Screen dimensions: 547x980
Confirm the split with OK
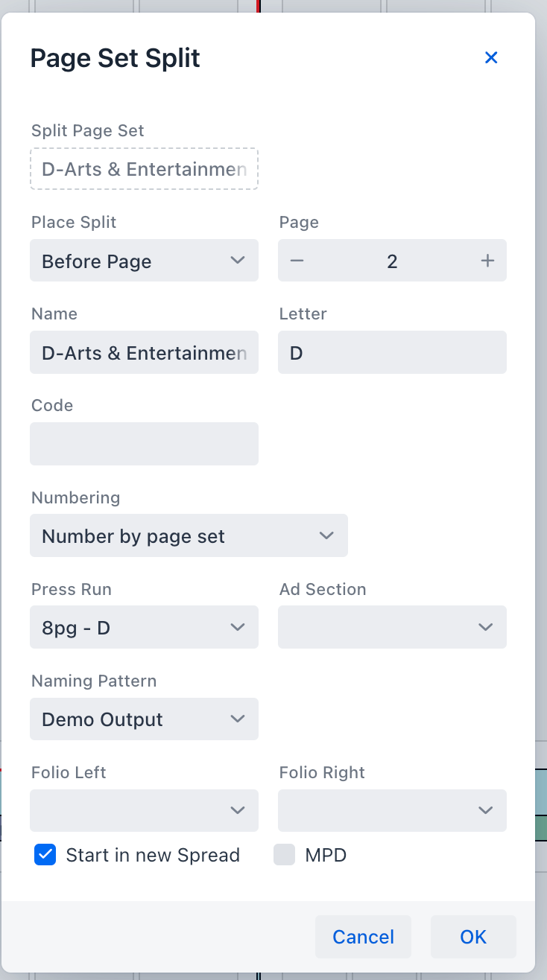(x=473, y=937)
